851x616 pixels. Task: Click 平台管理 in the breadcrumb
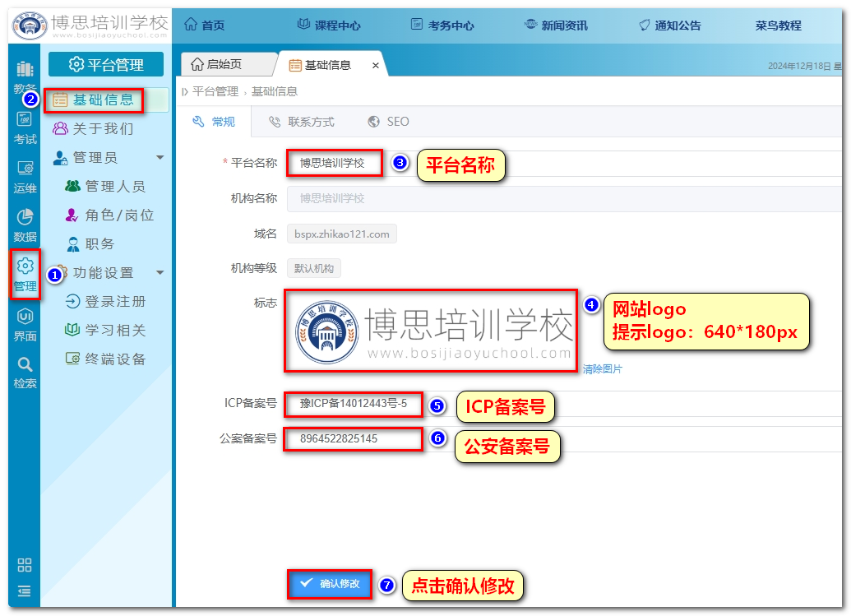tap(215, 91)
